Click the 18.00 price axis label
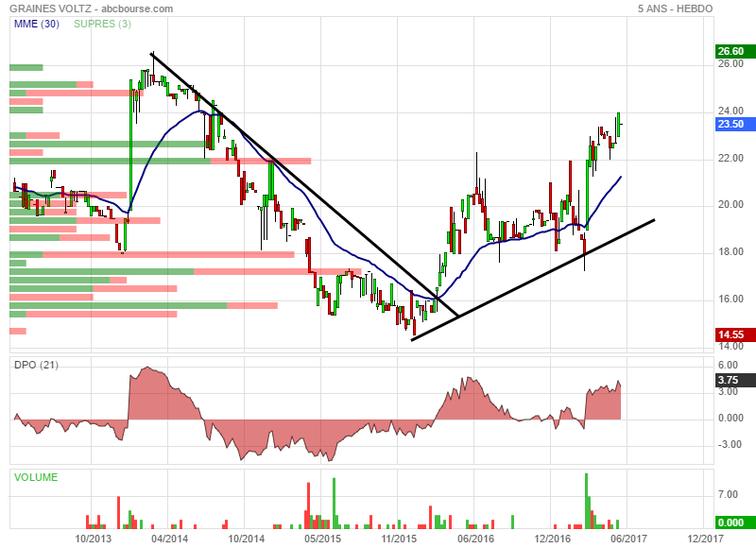The width and height of the screenshot is (756, 548). (730, 251)
